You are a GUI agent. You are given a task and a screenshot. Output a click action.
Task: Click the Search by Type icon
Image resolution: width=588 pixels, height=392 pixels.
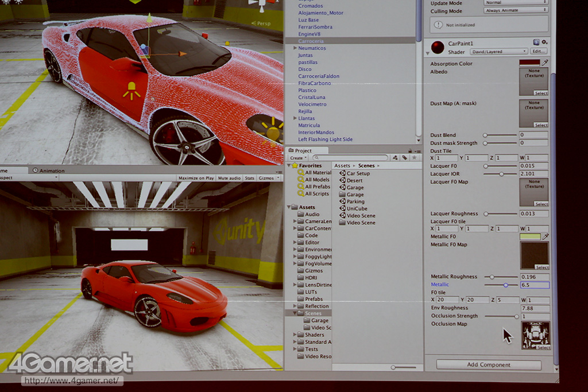tap(395, 158)
